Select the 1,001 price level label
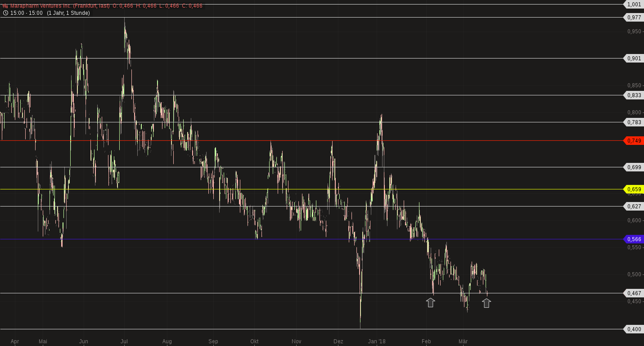This screenshot has height=346, width=644. [634, 4]
